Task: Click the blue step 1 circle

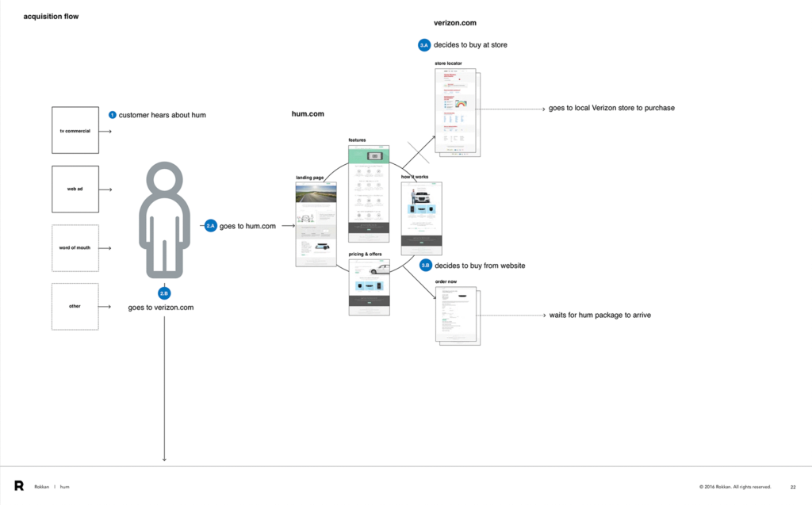Action: (x=113, y=115)
